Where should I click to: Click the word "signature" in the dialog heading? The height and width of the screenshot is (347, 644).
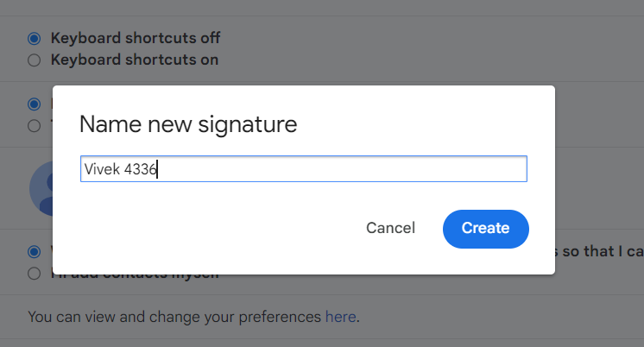click(x=245, y=124)
